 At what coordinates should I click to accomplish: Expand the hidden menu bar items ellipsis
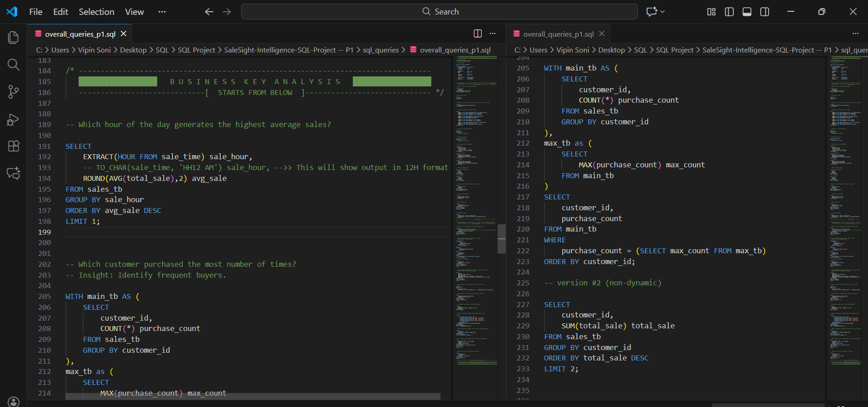click(x=162, y=12)
